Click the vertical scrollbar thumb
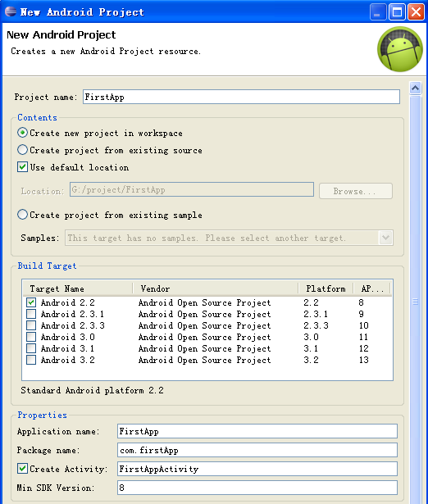The width and height of the screenshot is (428, 504). coord(415,302)
